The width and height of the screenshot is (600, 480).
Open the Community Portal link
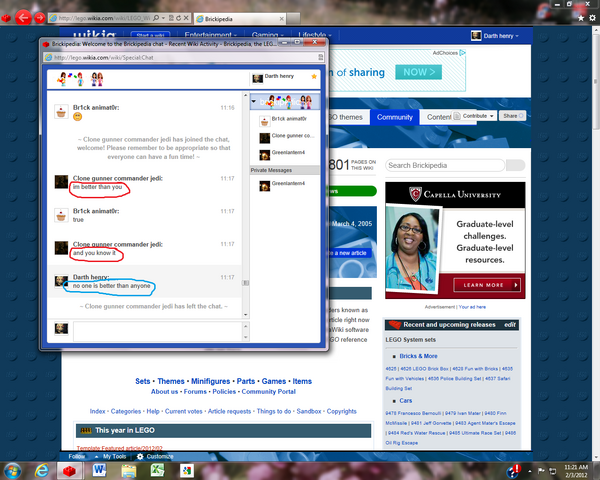[x=269, y=392]
